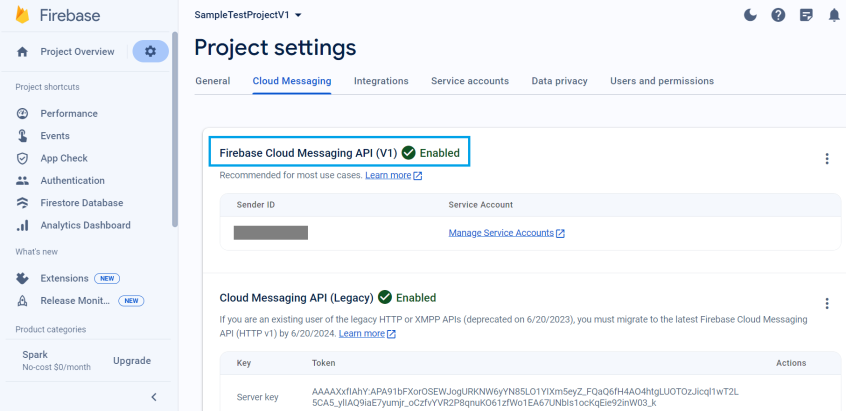This screenshot has width=846, height=411.
Task: Click the Product categories heading
Action: click(x=51, y=330)
